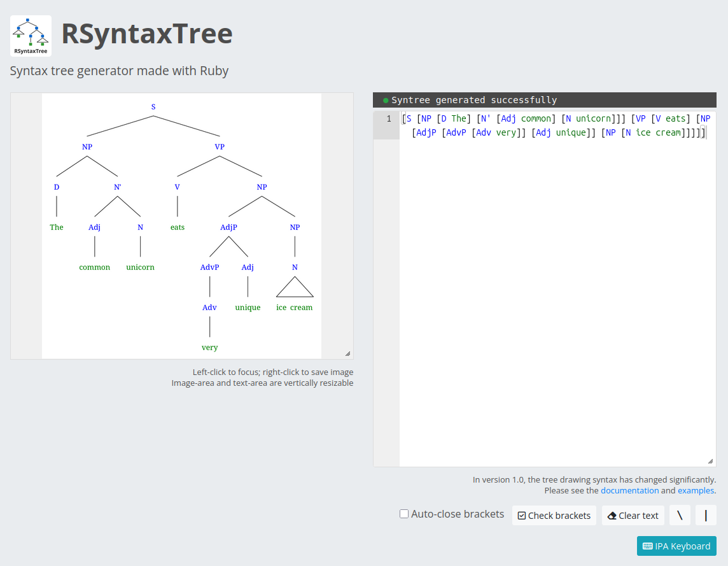728x566 pixels.
Task: Click the AdjP node in the tree
Action: coord(228,227)
